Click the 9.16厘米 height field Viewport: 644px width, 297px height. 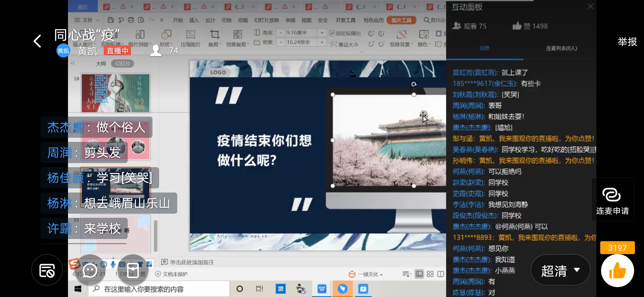point(301,33)
